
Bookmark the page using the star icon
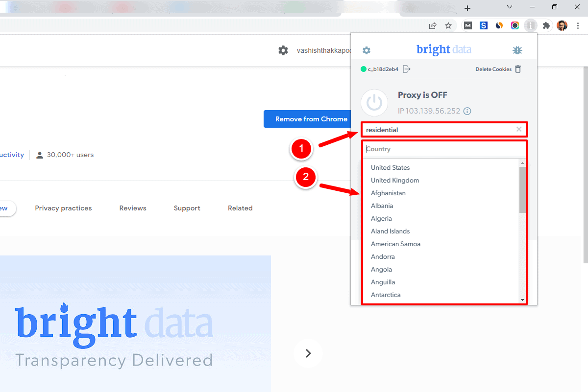pyautogui.click(x=448, y=25)
